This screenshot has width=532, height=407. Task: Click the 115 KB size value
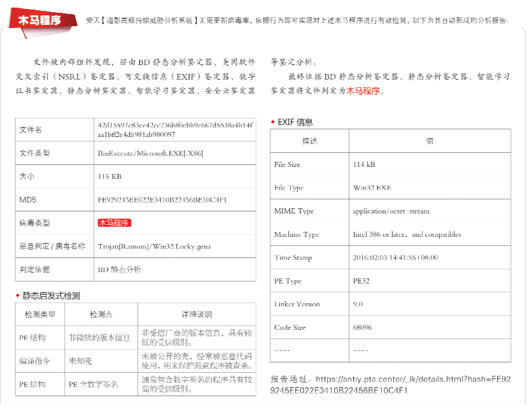coord(109,176)
